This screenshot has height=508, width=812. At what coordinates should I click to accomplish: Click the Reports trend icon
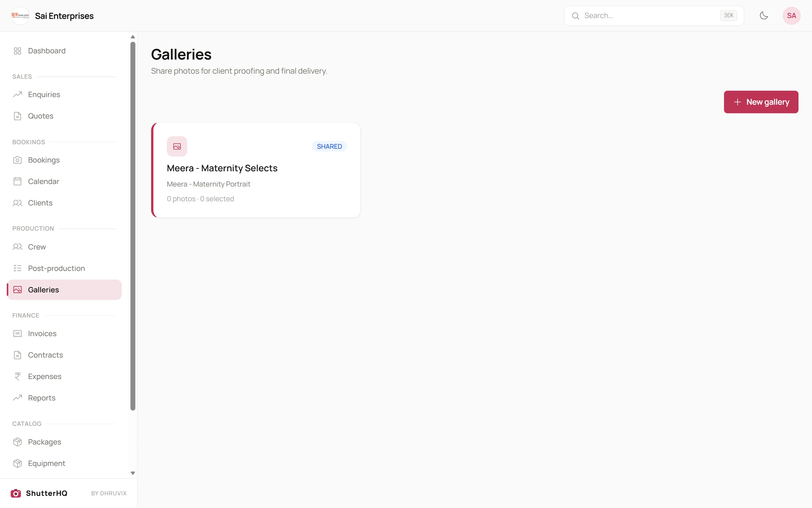click(x=17, y=398)
